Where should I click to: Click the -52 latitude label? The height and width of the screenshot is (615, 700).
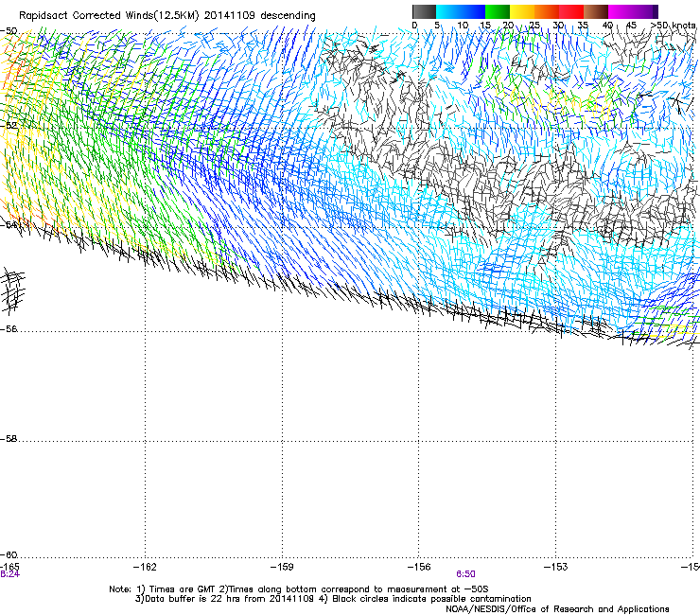[x=9, y=126]
